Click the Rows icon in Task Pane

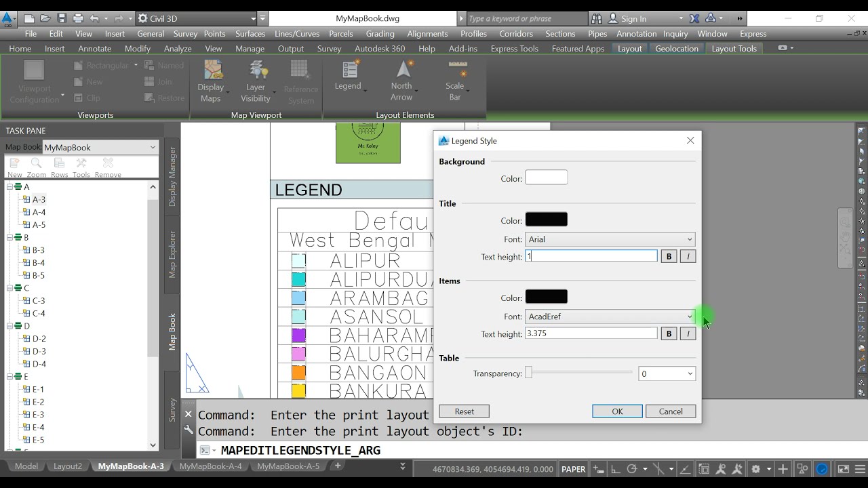tap(60, 167)
